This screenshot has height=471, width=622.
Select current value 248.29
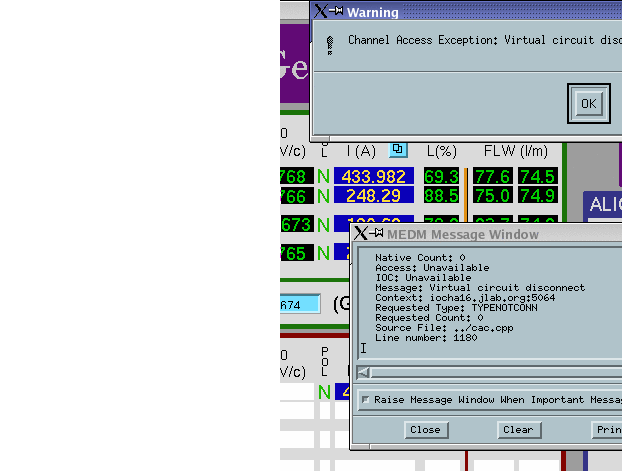pos(374,196)
